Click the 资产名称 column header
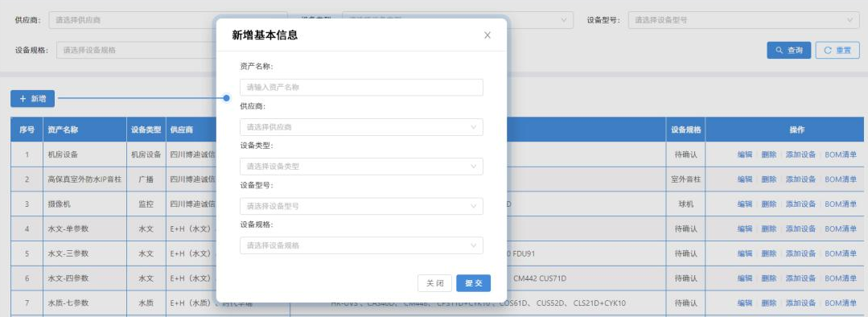The width and height of the screenshot is (868, 317). (84, 130)
